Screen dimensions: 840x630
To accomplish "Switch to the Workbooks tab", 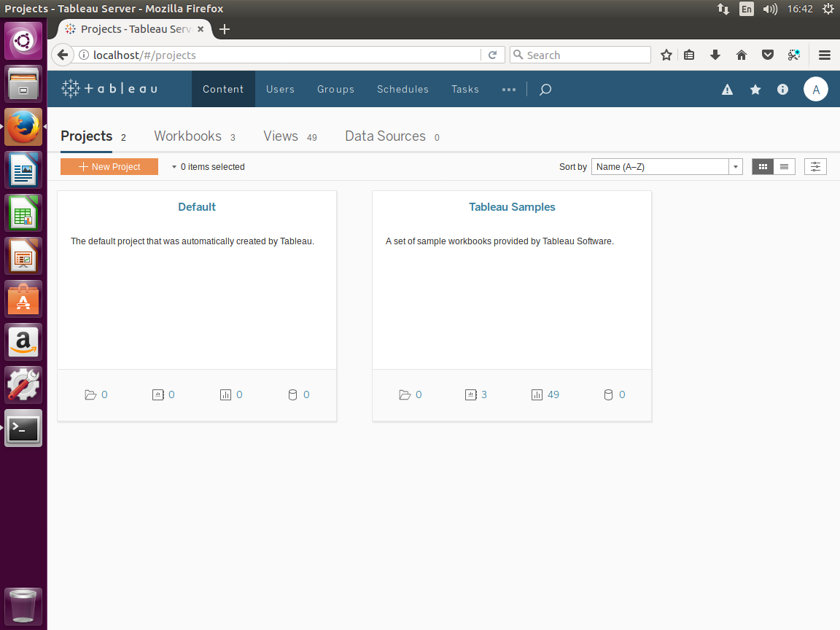I will coord(187,136).
